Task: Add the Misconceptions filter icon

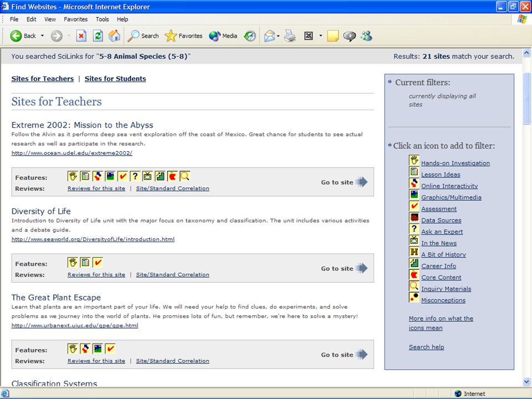Action: pos(414,297)
